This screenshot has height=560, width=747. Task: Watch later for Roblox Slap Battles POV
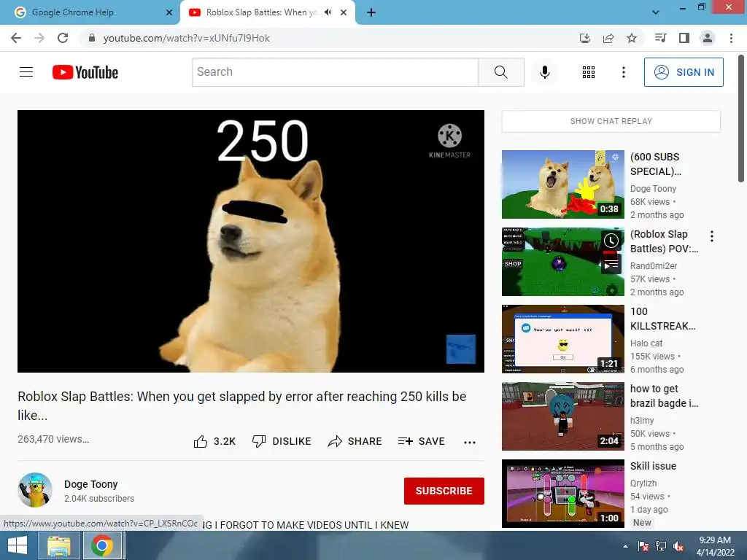click(x=611, y=241)
